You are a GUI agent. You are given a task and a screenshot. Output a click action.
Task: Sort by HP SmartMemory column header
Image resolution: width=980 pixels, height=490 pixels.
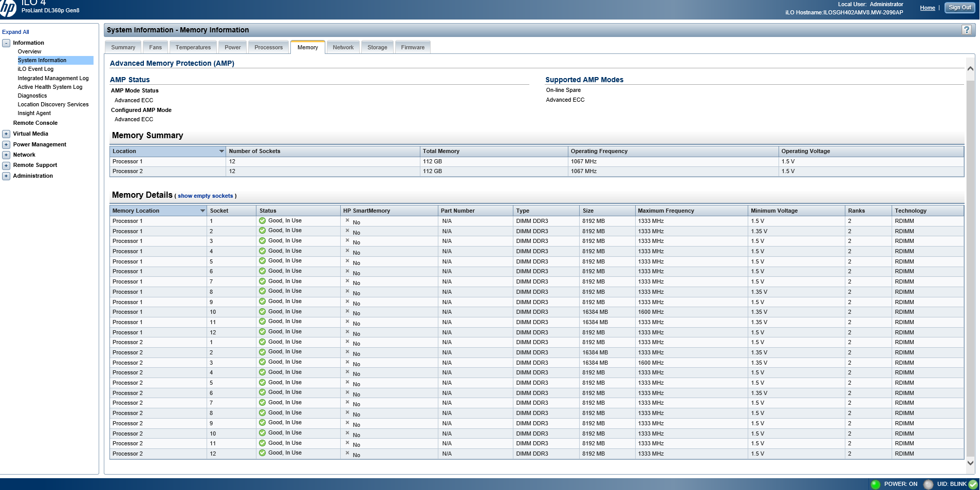point(389,211)
